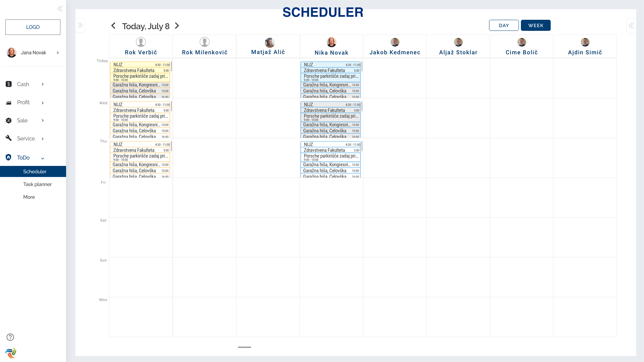The image size is (644, 362).
Task: Click the Sale sidebar icon
Action: tap(8, 120)
